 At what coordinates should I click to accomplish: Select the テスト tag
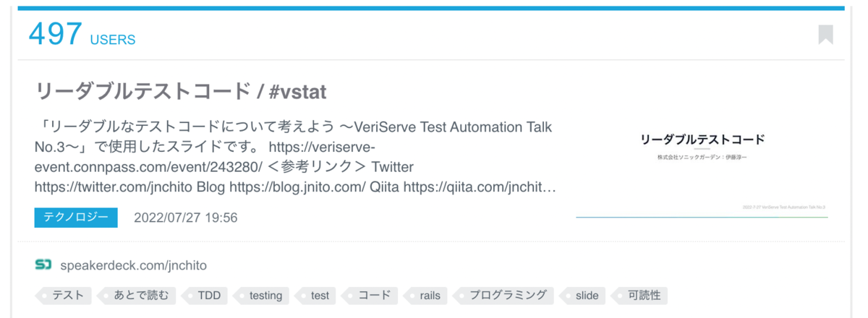tap(63, 295)
